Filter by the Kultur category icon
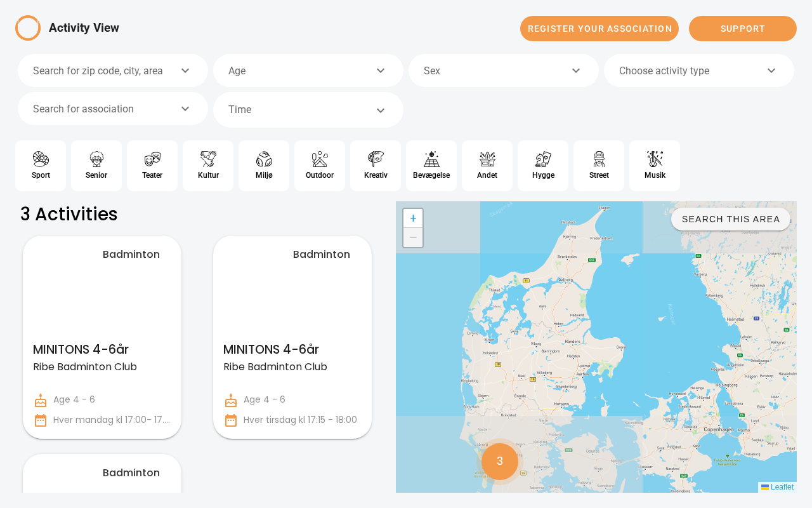 point(208,159)
